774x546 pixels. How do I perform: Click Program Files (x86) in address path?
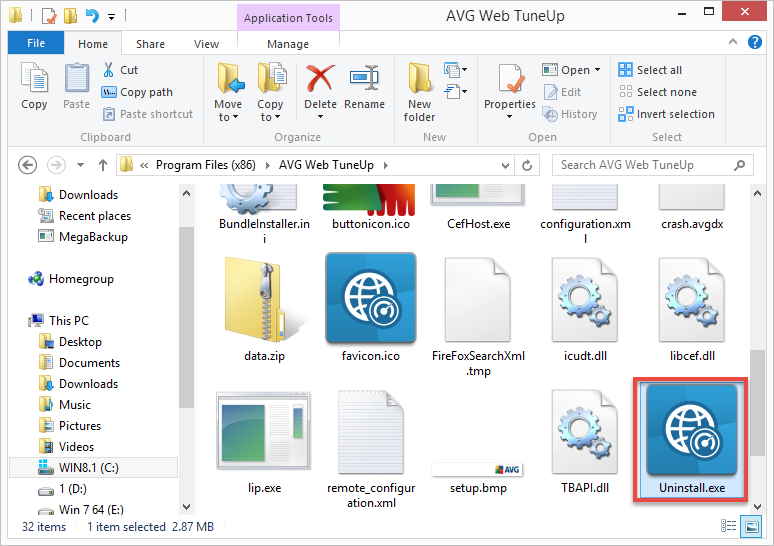(x=206, y=165)
